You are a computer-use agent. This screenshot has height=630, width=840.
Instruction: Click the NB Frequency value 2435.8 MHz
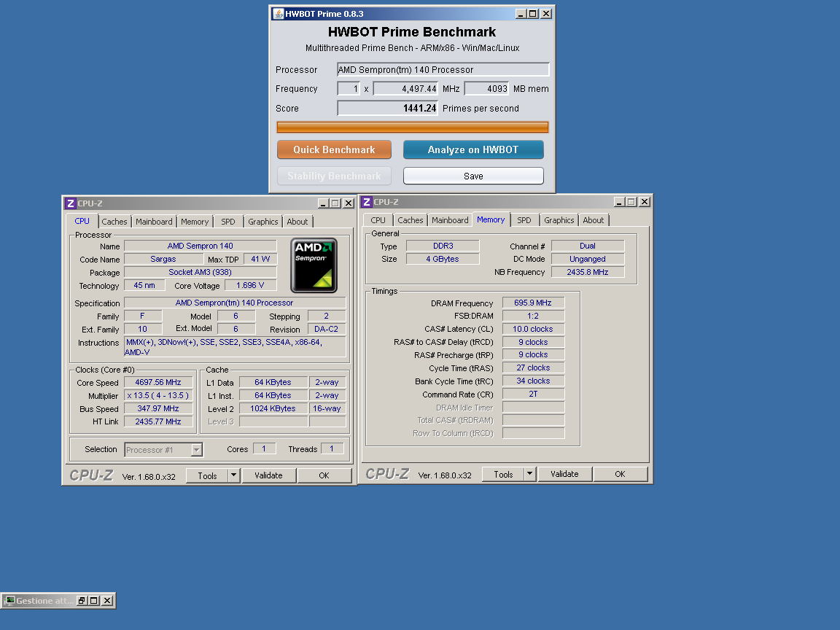588,272
